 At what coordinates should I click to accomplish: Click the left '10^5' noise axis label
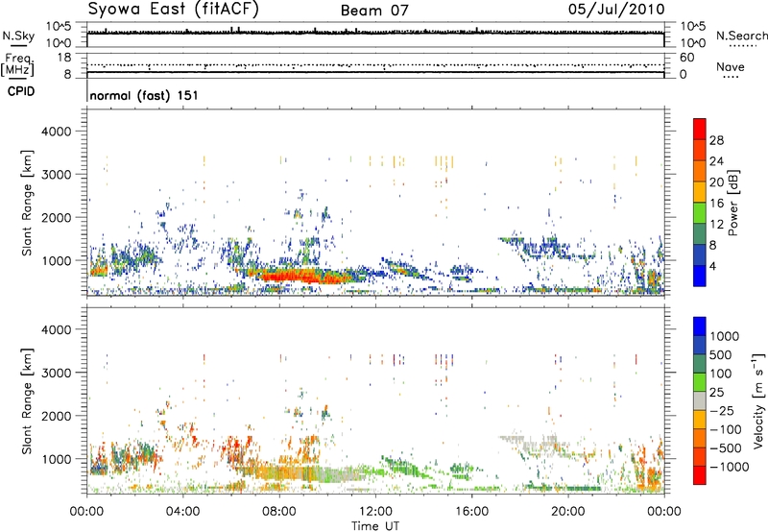pos(59,26)
